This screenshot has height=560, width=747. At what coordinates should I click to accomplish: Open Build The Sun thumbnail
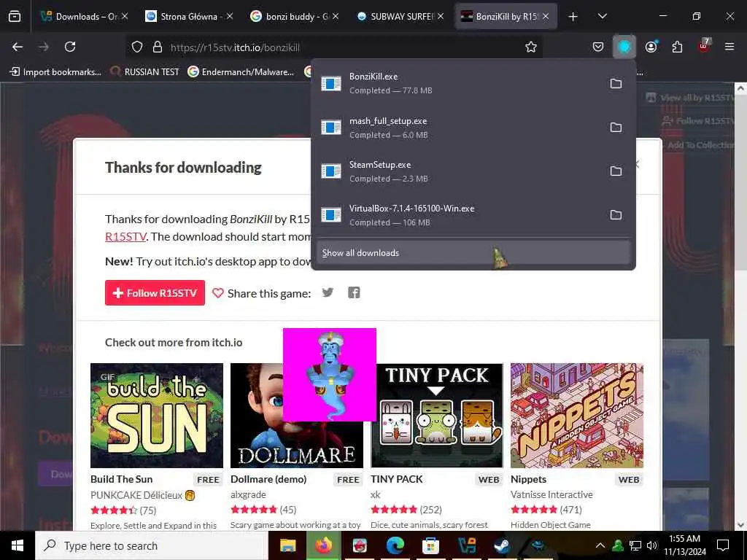[157, 416]
